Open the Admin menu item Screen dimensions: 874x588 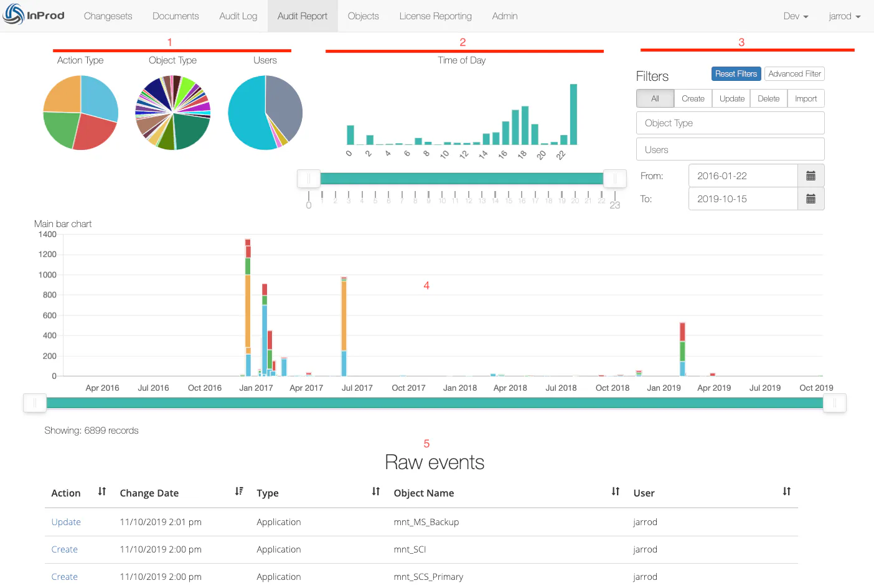pyautogui.click(x=505, y=16)
